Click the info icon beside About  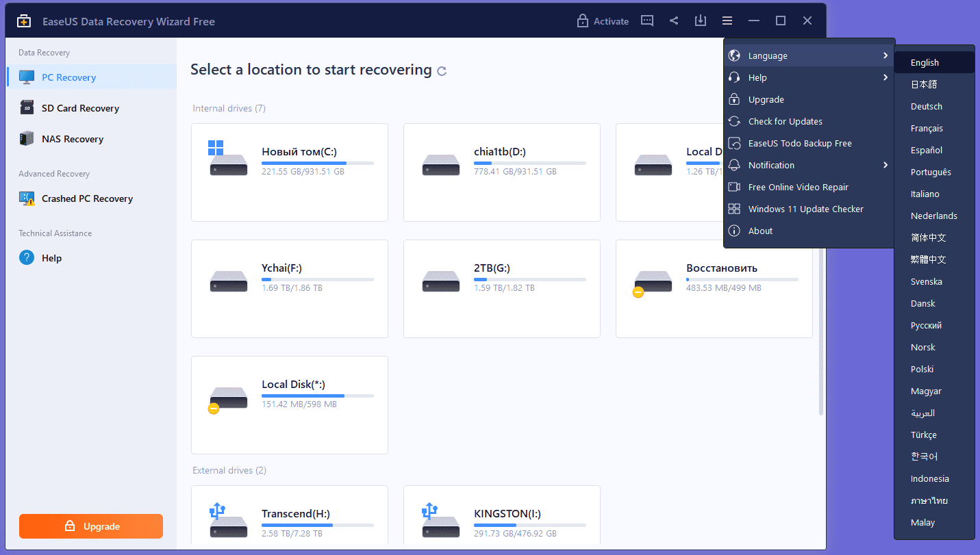coord(734,231)
